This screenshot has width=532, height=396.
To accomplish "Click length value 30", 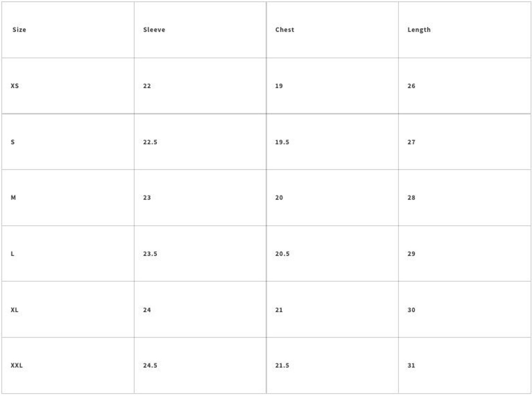I will [411, 310].
